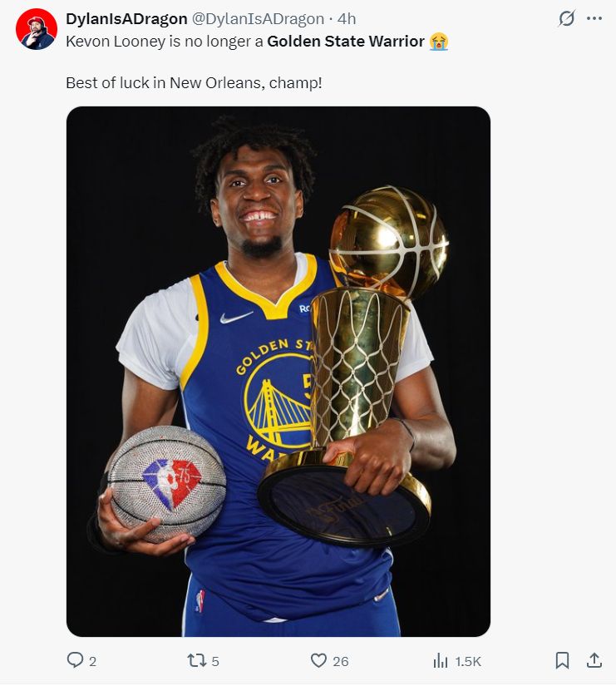Screen dimensions: 616x686
Task: Click the 1.5K views count
Action: (x=468, y=662)
